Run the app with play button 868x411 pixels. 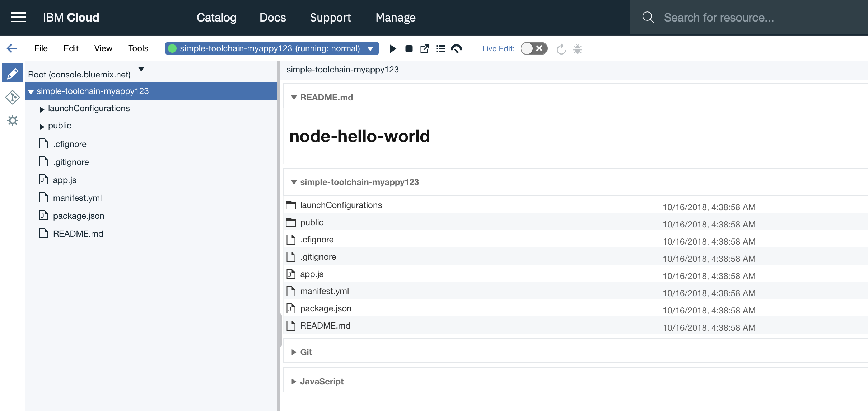point(393,49)
